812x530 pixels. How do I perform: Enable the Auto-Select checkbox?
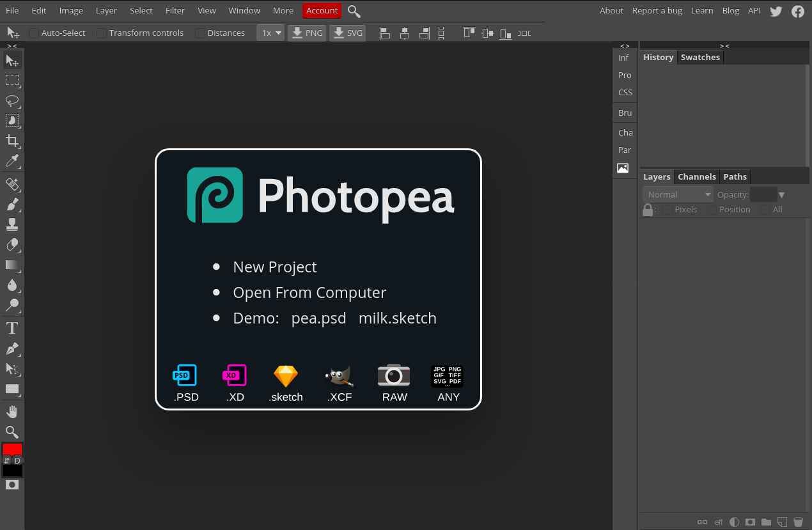(34, 33)
